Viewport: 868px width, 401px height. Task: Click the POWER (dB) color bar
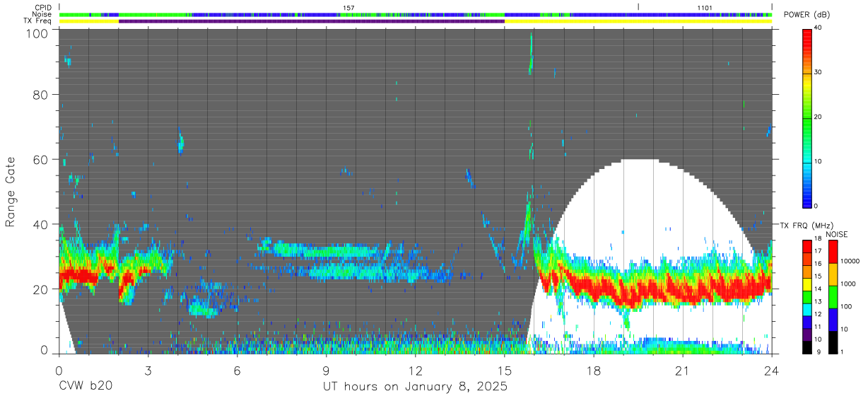[x=808, y=117]
